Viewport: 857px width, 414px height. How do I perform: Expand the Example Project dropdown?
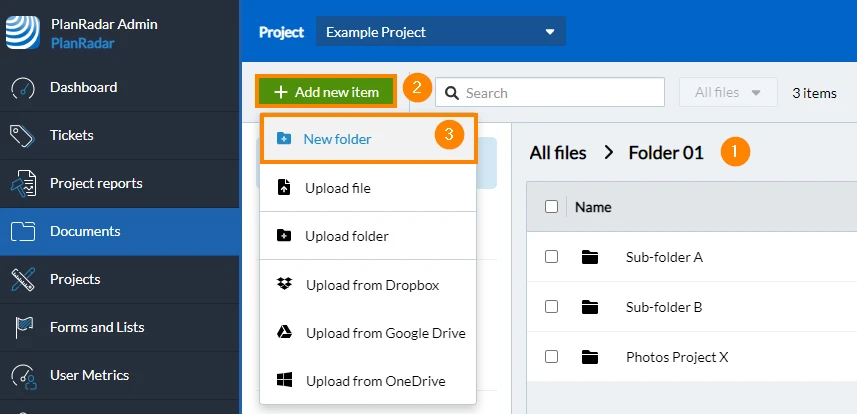441,32
